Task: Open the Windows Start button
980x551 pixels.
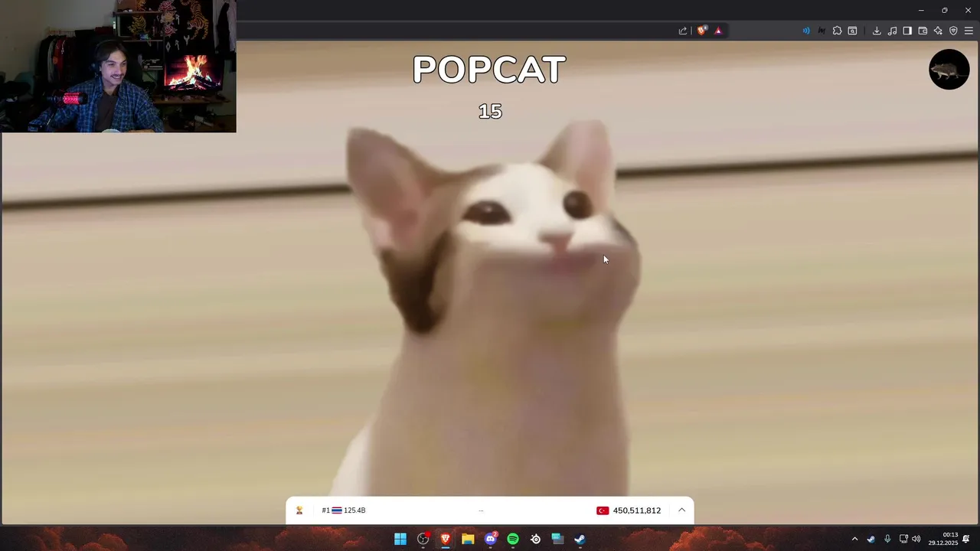Action: pos(400,539)
